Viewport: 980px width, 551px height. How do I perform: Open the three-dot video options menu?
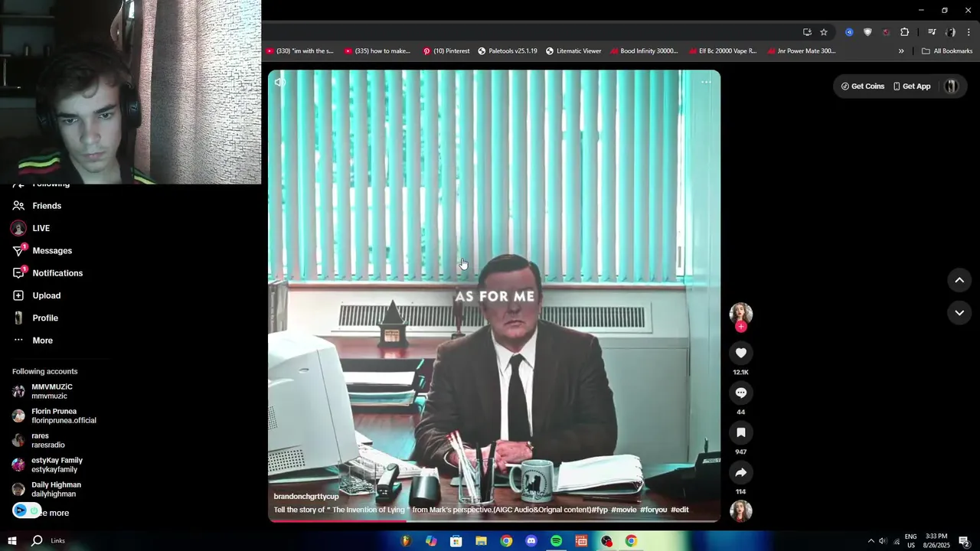(x=706, y=82)
